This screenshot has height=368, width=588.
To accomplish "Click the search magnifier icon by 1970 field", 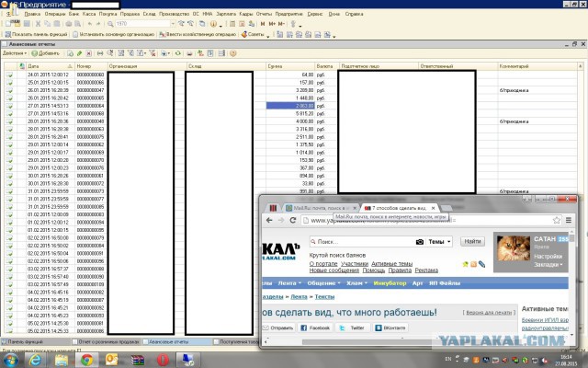I will tap(110, 24).
